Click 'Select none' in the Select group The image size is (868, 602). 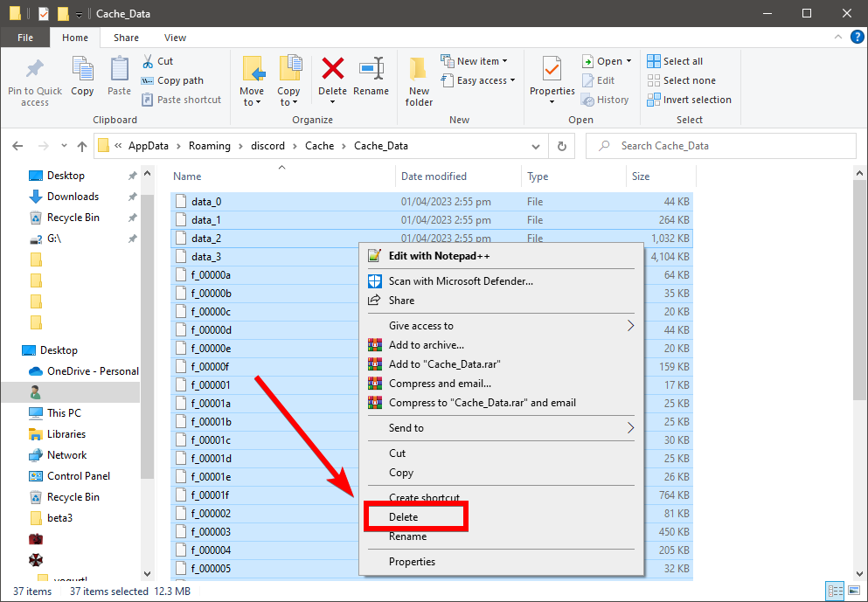pyautogui.click(x=681, y=80)
